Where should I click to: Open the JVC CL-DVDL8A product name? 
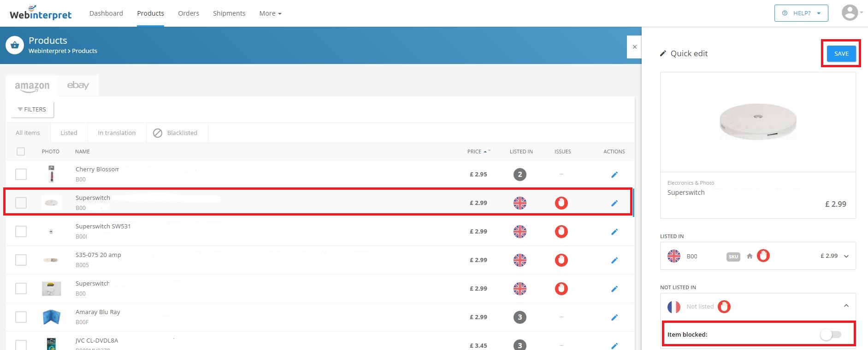[97, 341]
